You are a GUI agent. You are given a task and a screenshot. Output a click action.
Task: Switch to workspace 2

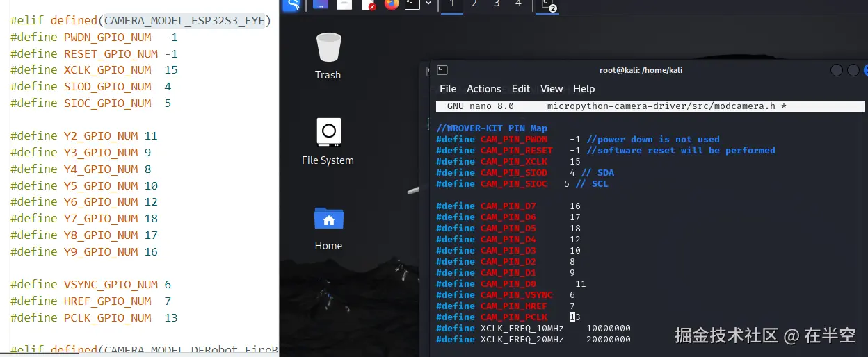pyautogui.click(x=474, y=4)
